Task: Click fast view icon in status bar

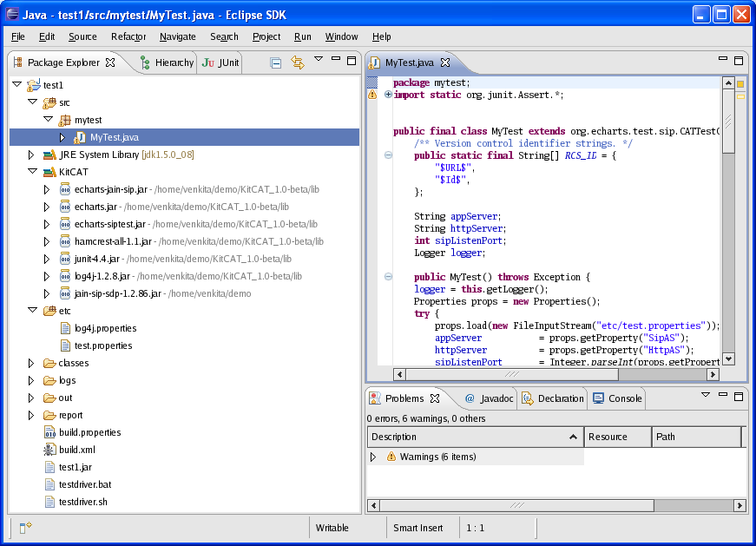Action: (x=25, y=527)
